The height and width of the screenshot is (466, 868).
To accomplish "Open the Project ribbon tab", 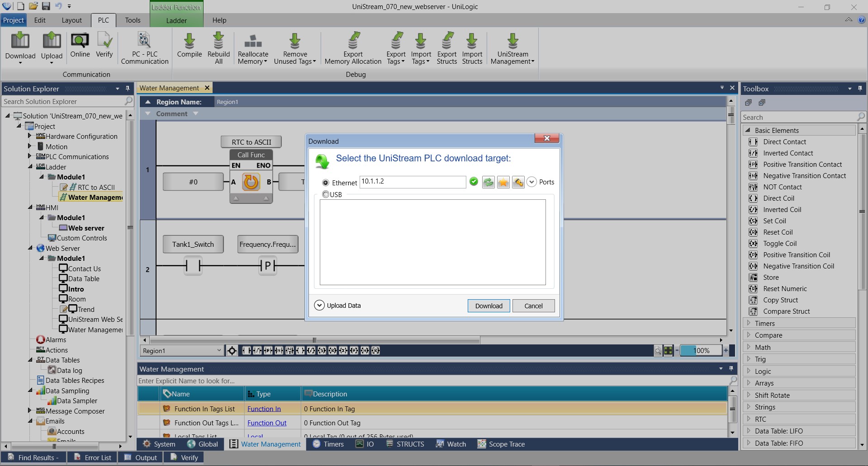I will (x=14, y=20).
